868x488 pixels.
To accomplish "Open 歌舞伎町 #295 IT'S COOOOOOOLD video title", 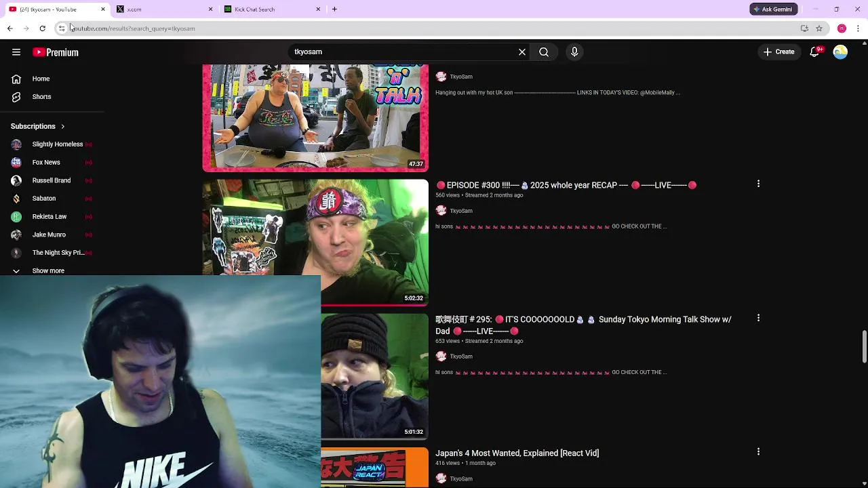I will (x=583, y=325).
